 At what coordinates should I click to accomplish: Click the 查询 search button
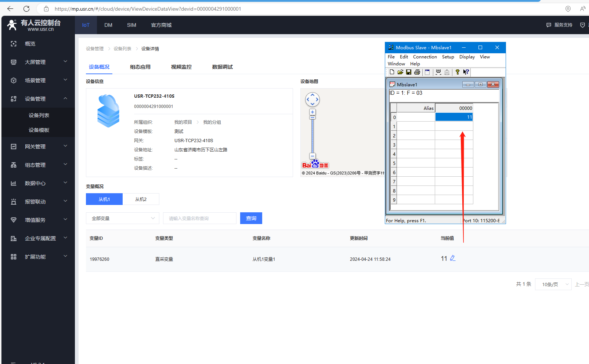251,218
